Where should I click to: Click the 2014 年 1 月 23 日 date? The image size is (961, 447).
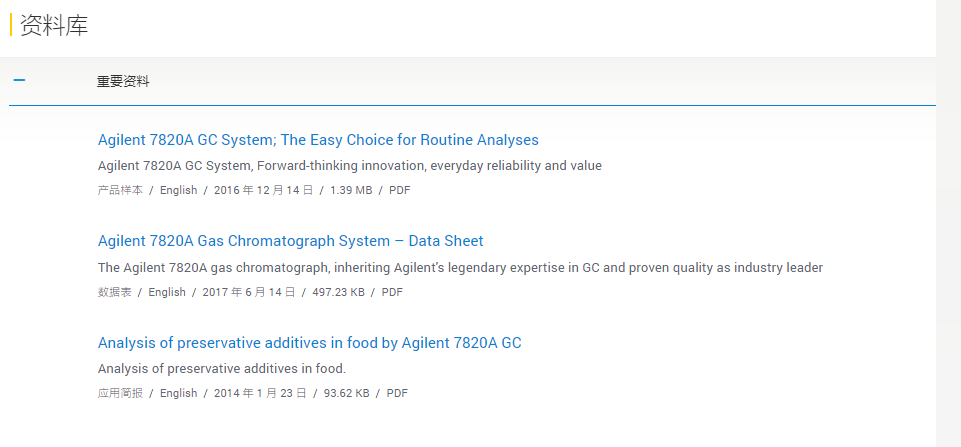260,393
